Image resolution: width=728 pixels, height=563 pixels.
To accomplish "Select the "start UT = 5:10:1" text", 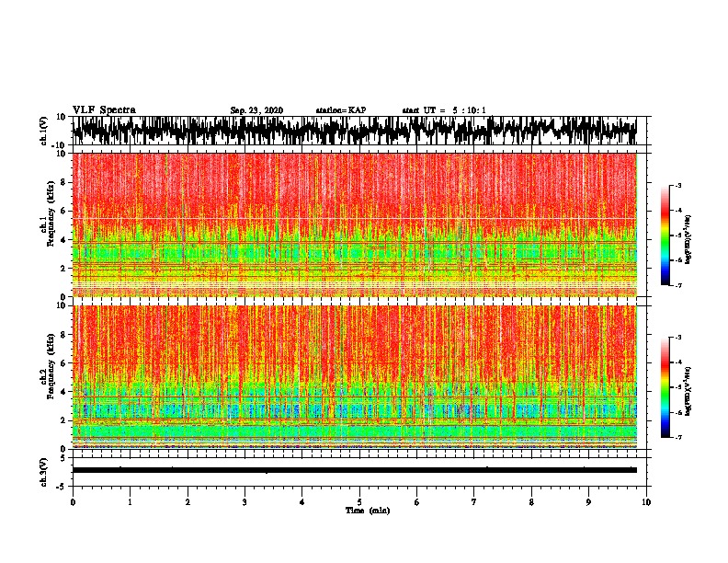I will (444, 110).
